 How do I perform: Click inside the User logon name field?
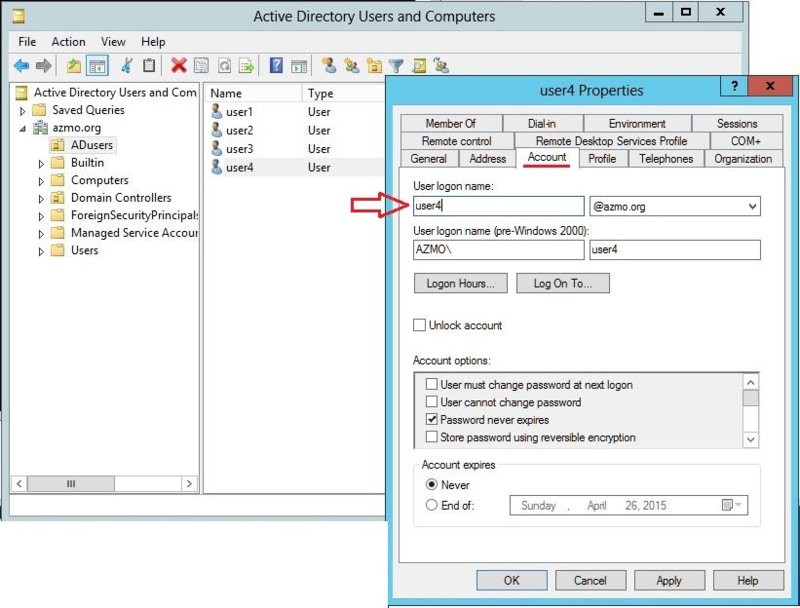coord(500,206)
